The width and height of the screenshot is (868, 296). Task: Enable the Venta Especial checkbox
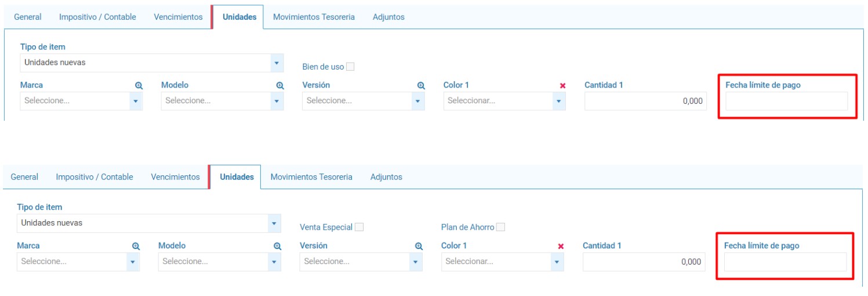tap(359, 228)
